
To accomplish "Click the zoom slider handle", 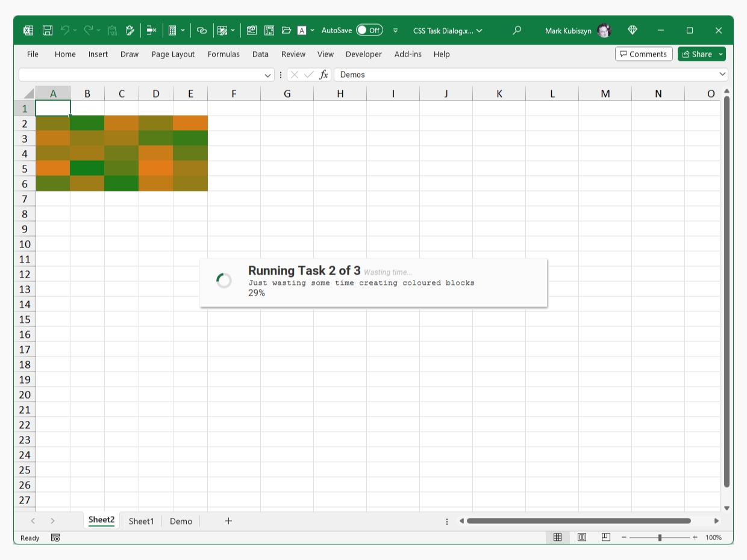I will pos(660,537).
